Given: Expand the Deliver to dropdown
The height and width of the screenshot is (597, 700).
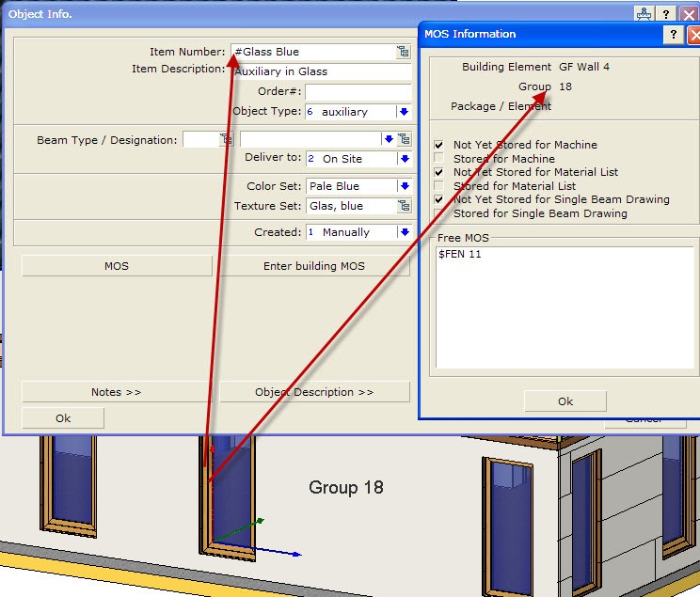Looking at the screenshot, I should pos(404,159).
